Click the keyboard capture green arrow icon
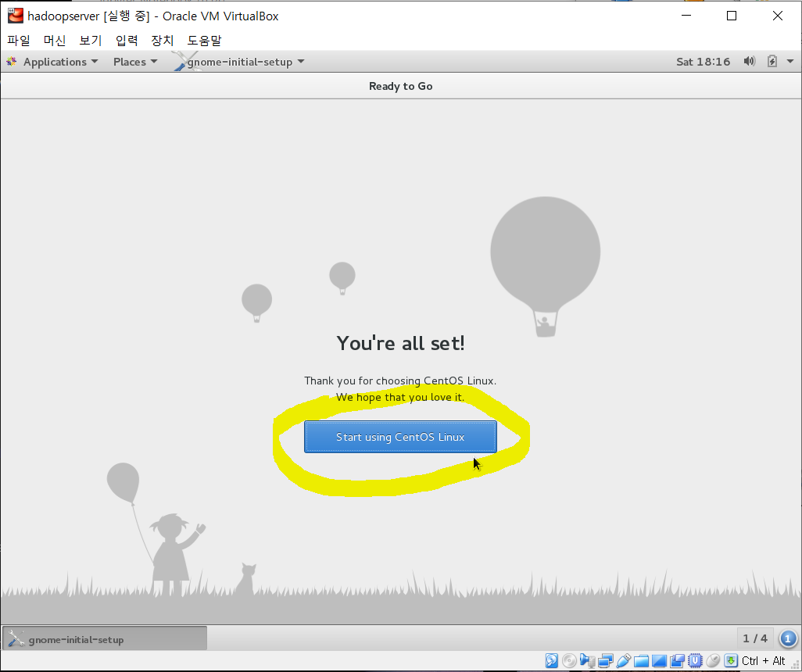 click(731, 661)
